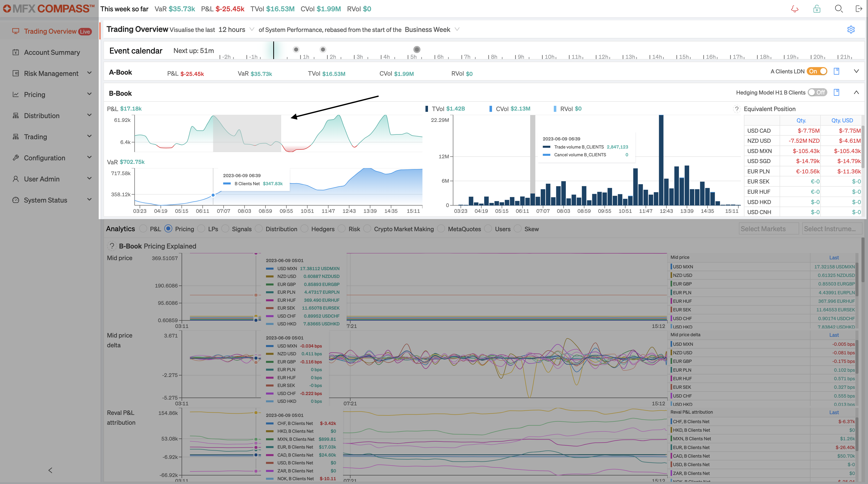This screenshot has width=868, height=484.
Task: Click Trading sidebar icon
Action: click(16, 136)
